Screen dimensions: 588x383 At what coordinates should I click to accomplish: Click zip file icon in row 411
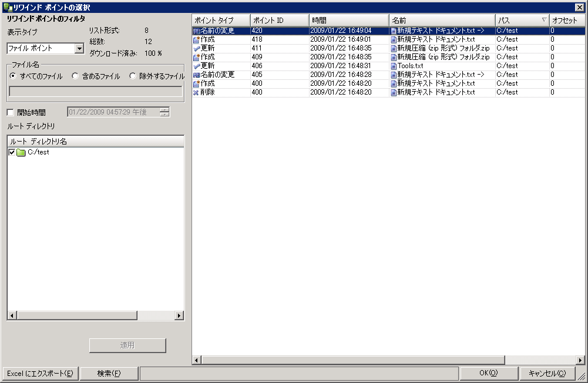(394, 48)
